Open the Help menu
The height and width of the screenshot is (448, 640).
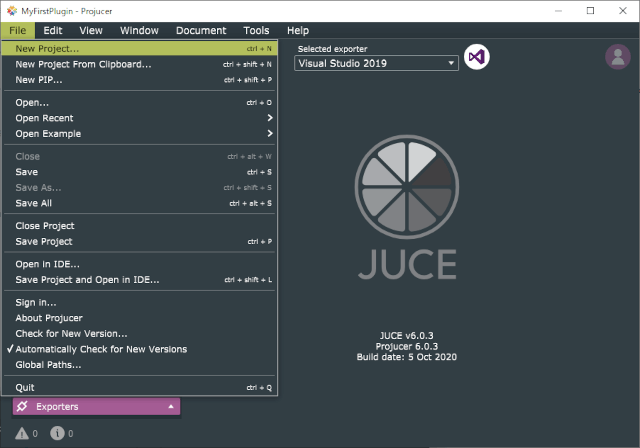point(298,31)
